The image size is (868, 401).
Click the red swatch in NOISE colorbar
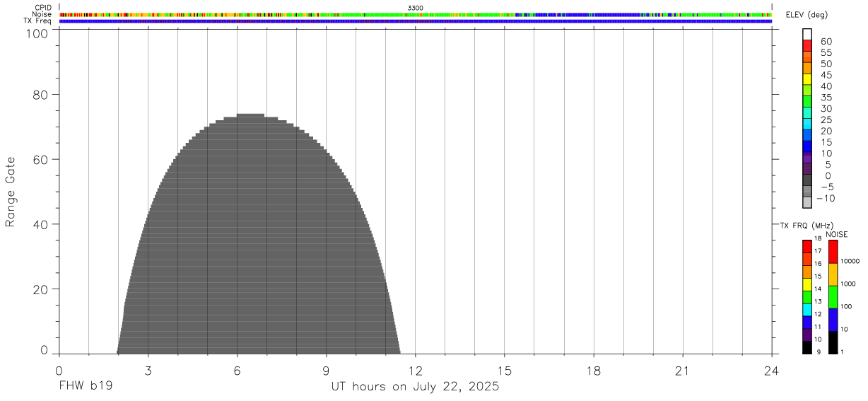pyautogui.click(x=833, y=252)
